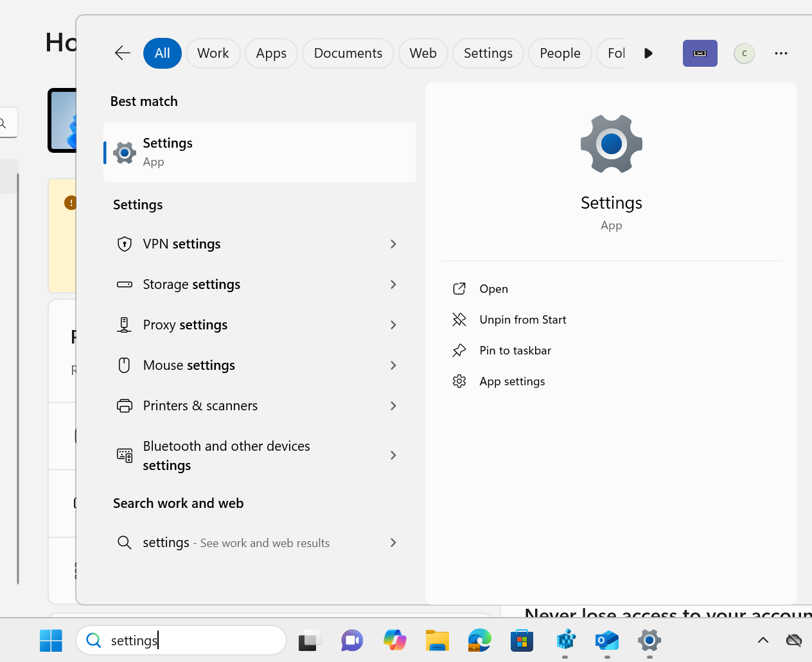
Task: Click the VPN shield icon
Action: point(125,244)
